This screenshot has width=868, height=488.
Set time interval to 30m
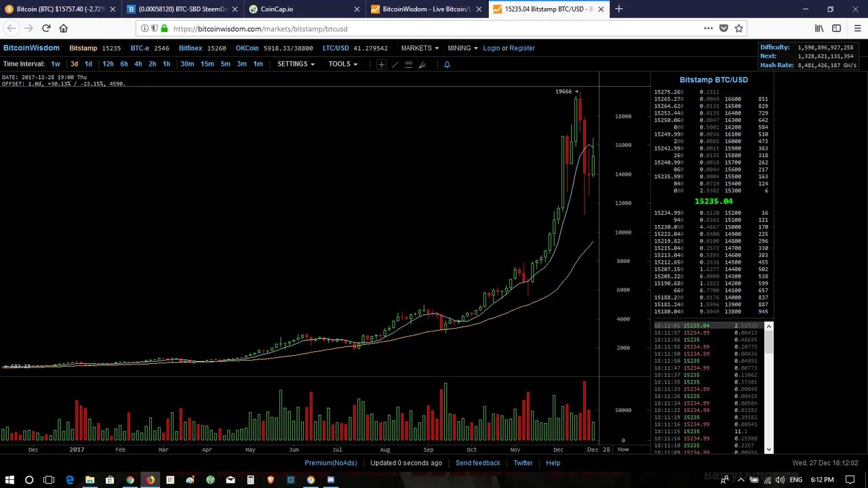pyautogui.click(x=187, y=64)
